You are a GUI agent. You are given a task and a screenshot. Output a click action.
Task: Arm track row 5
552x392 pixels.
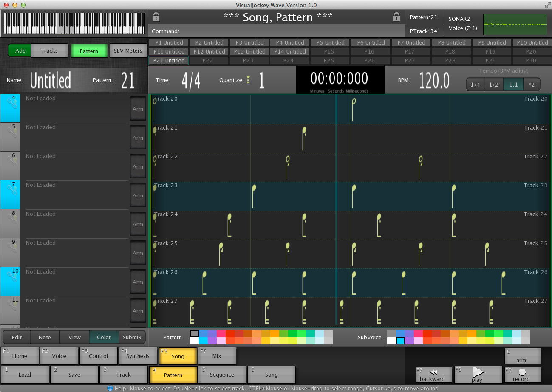[x=138, y=138]
